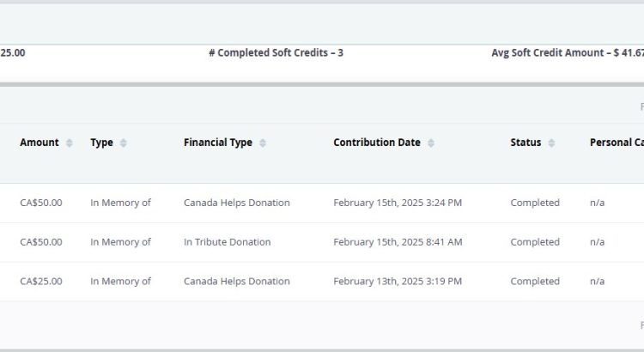
Task: Click the Contribution Date header text
Action: tap(377, 143)
